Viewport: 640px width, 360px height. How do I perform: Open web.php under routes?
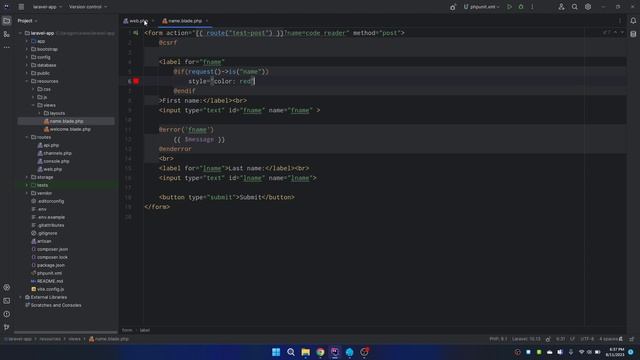[50, 169]
